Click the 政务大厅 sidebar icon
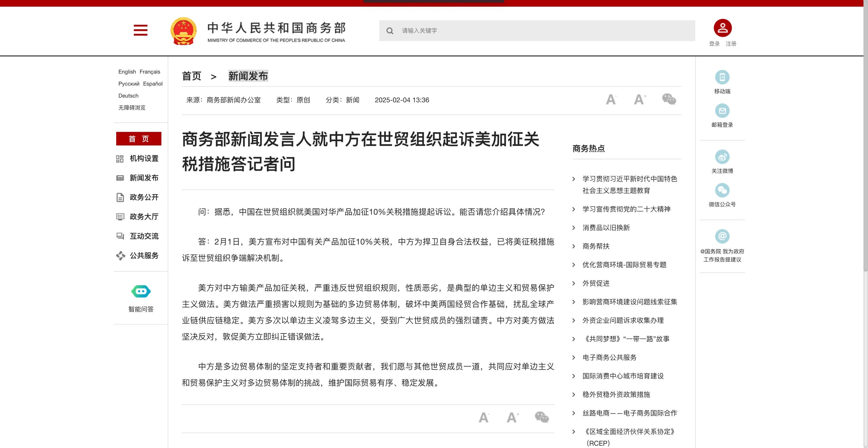This screenshot has height=448, width=868. [x=120, y=217]
